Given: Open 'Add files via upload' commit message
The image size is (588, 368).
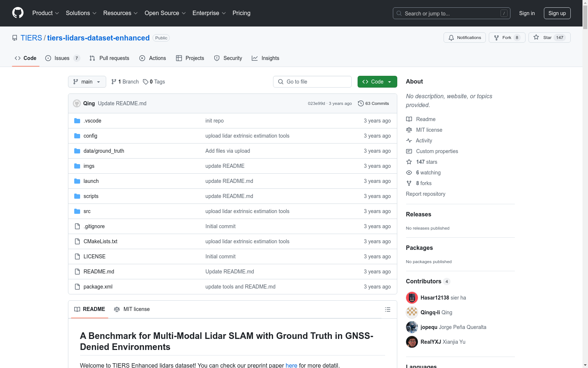Looking at the screenshot, I should [227, 151].
